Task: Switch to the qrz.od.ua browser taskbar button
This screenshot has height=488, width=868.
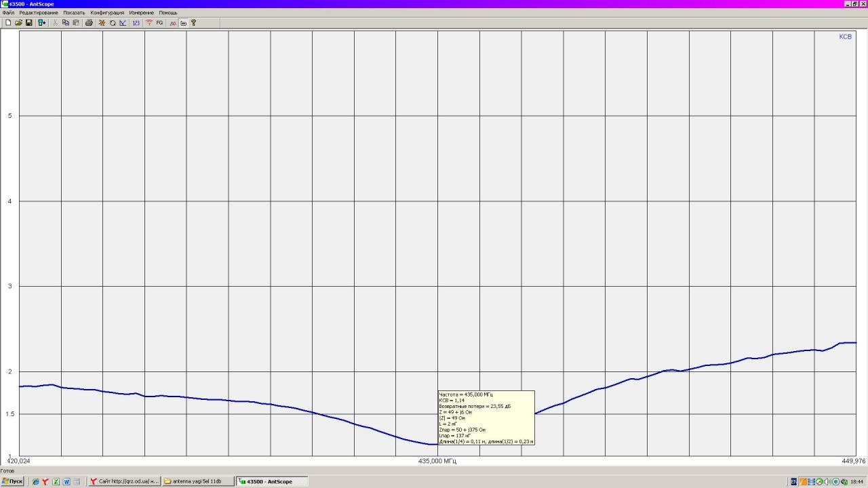Action: (125, 481)
